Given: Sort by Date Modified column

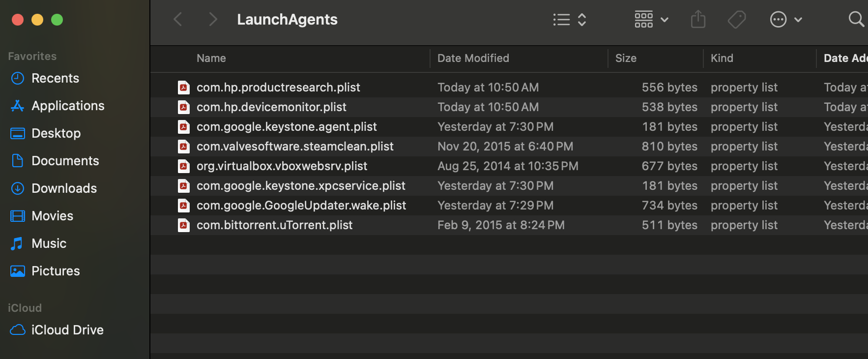Looking at the screenshot, I should coord(473,59).
